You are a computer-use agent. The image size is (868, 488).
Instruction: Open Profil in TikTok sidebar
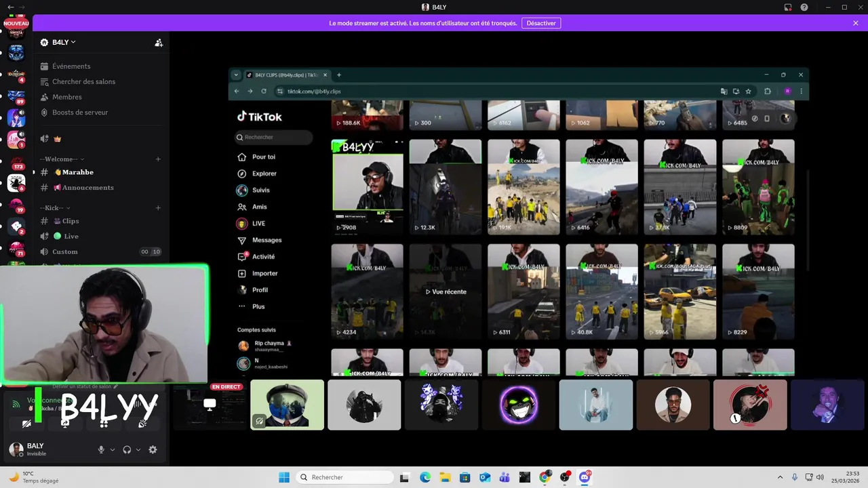(260, 290)
